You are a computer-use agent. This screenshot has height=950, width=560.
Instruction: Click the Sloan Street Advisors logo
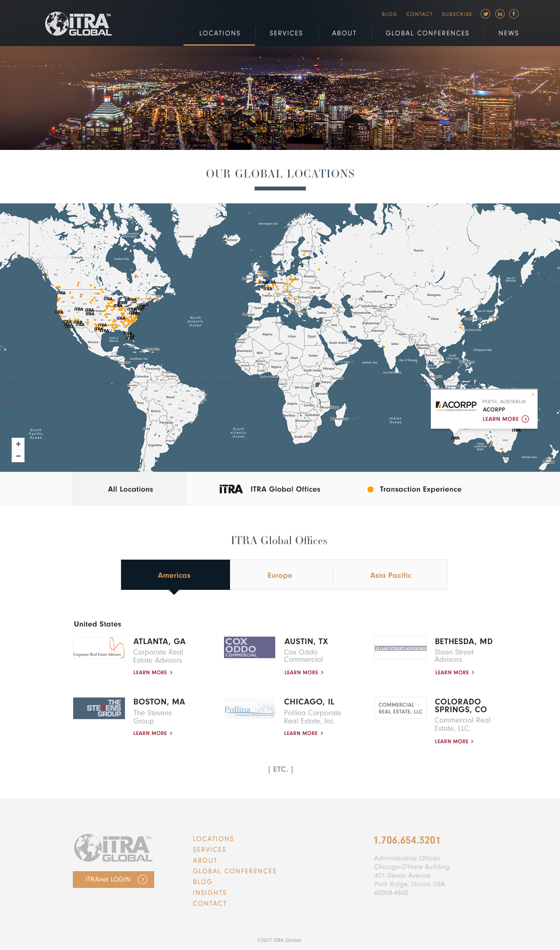click(x=401, y=648)
